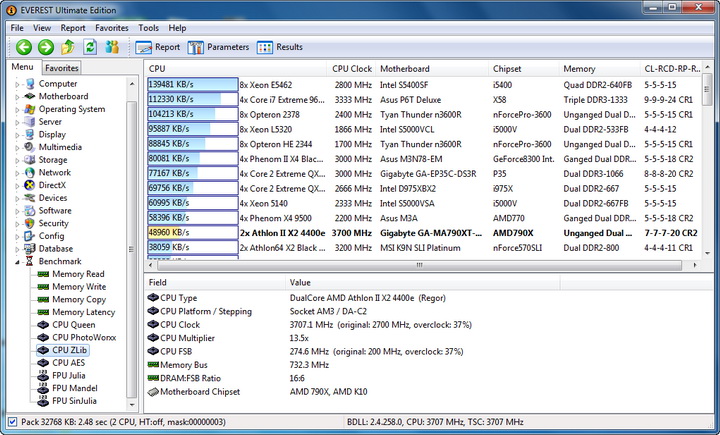Click the Database icon in the tree
The image size is (720, 435).
[x=30, y=249]
